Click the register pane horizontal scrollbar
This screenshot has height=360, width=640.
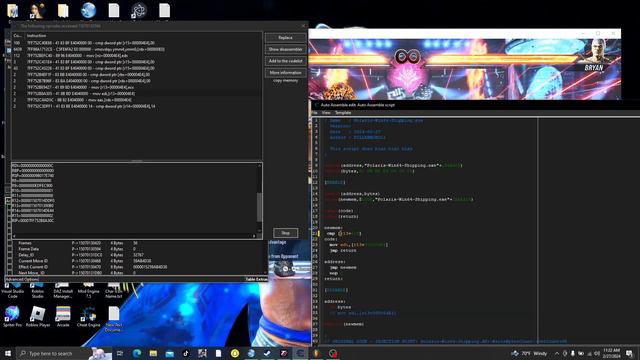(134, 236)
